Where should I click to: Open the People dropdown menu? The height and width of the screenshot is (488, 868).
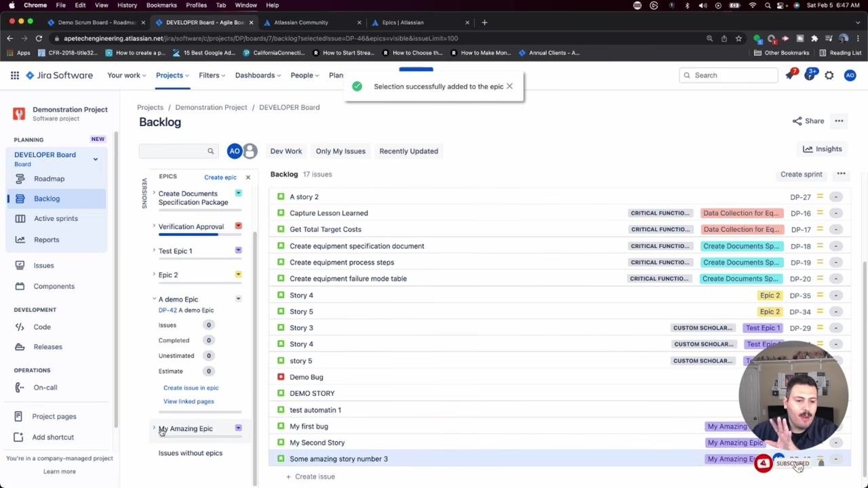pos(304,75)
